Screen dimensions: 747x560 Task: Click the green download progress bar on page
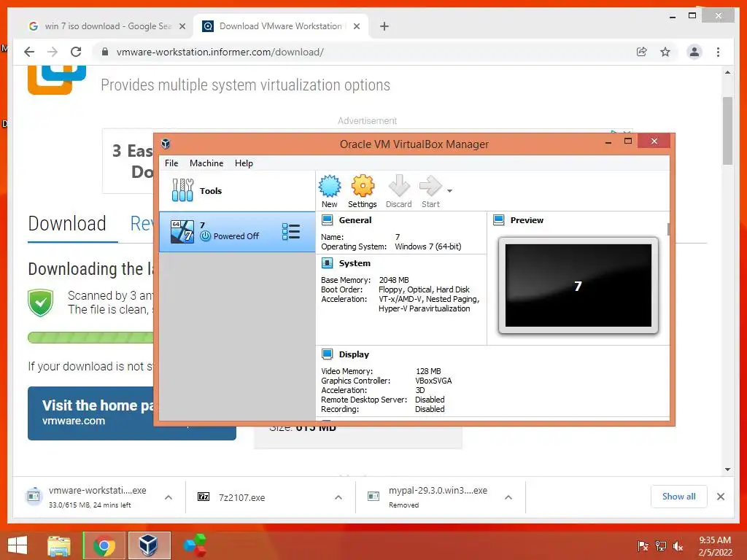(x=90, y=338)
